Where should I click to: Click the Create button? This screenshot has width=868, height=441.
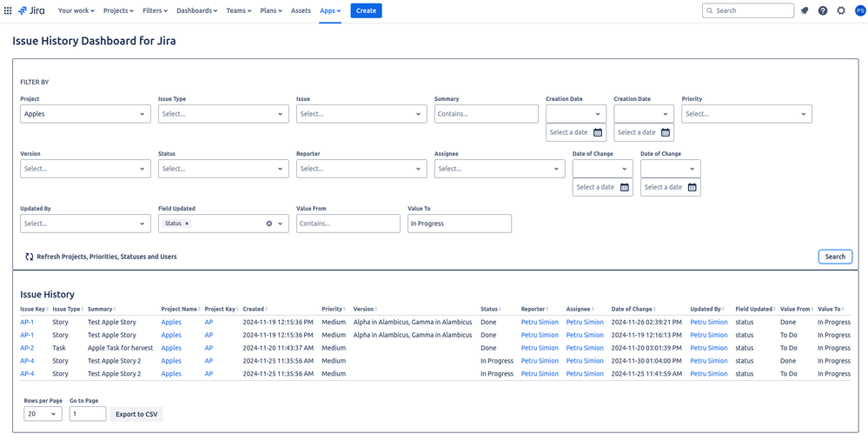pos(366,10)
